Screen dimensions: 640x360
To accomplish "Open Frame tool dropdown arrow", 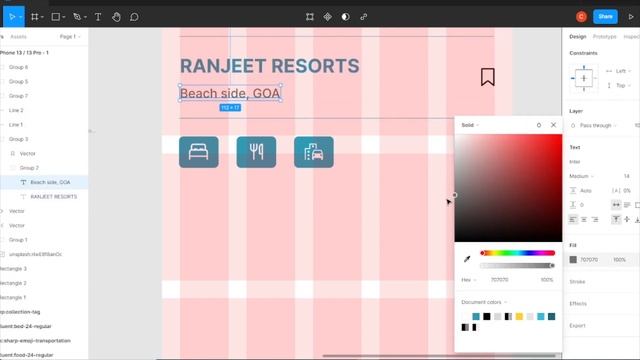I will pyautogui.click(x=42, y=17).
